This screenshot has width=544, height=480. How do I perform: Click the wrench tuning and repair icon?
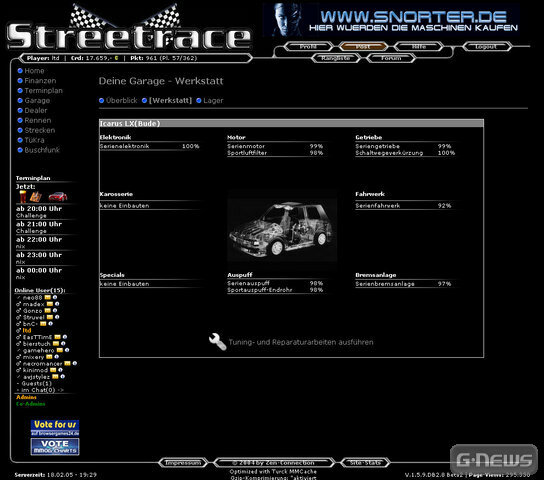217,342
